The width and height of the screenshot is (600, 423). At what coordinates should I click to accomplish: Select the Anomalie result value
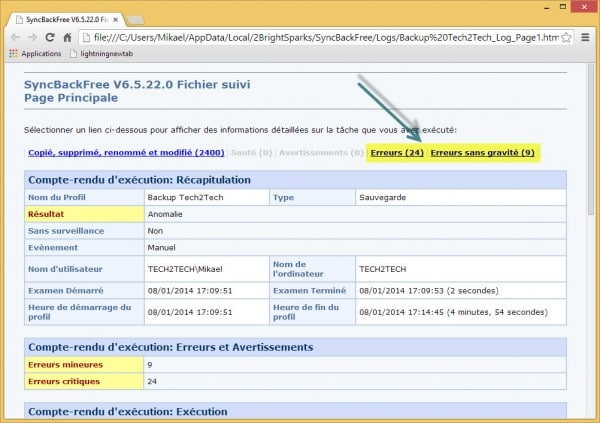(x=355, y=214)
